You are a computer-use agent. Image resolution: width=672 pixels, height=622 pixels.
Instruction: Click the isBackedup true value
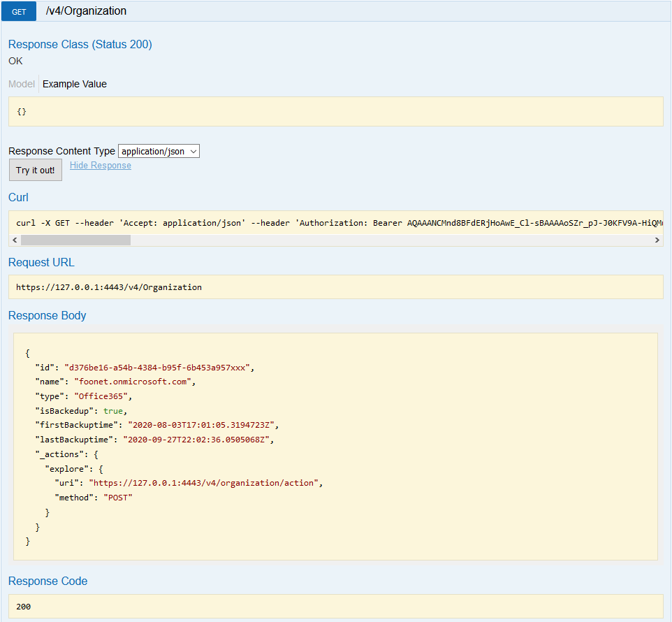click(x=114, y=410)
